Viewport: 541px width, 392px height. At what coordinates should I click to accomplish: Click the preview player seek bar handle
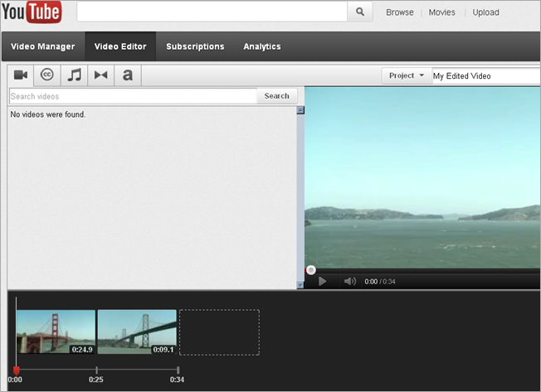pos(311,270)
